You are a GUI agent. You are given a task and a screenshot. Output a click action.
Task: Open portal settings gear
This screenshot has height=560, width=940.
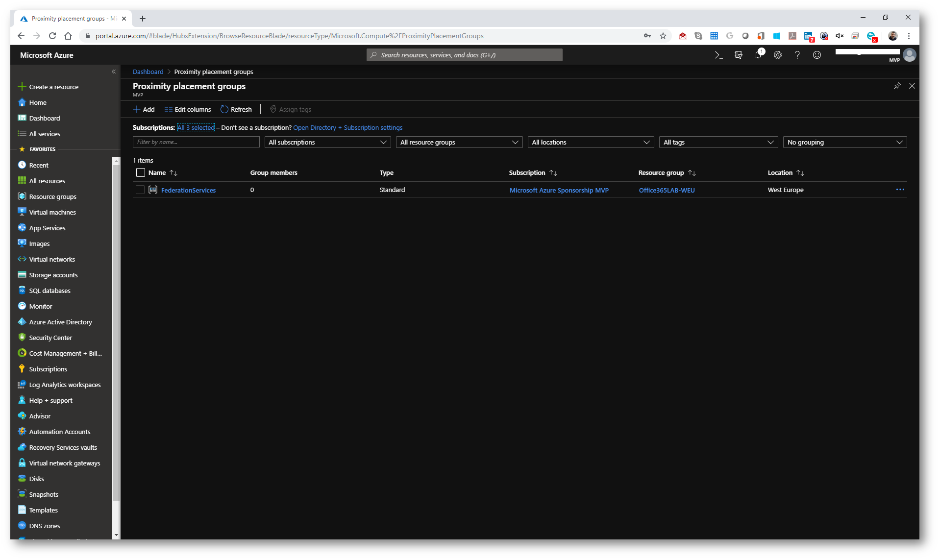point(778,55)
